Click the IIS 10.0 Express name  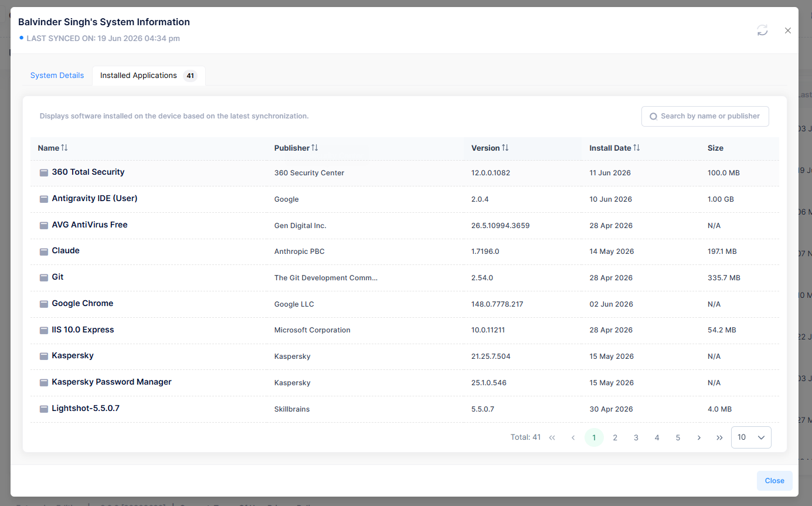coord(83,330)
